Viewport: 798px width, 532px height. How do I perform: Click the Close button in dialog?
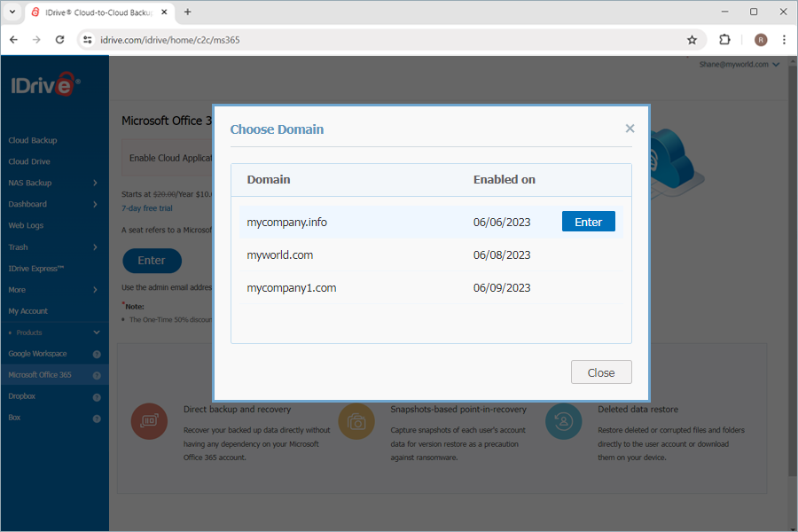(x=601, y=372)
